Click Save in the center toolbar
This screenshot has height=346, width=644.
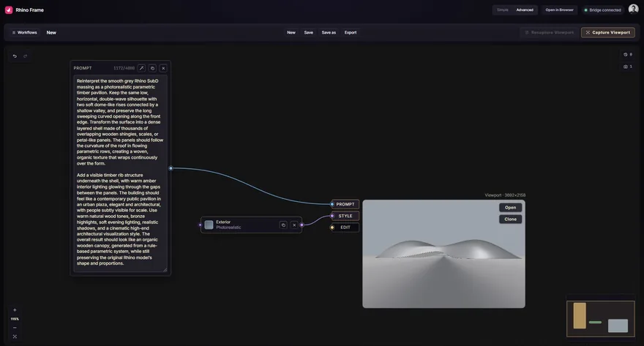click(x=308, y=32)
